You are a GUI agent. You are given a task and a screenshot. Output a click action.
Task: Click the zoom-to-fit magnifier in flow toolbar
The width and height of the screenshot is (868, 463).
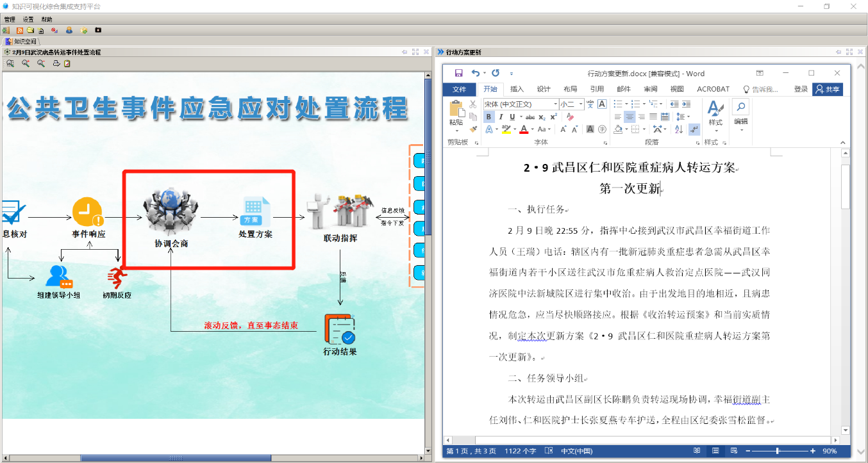coord(10,63)
